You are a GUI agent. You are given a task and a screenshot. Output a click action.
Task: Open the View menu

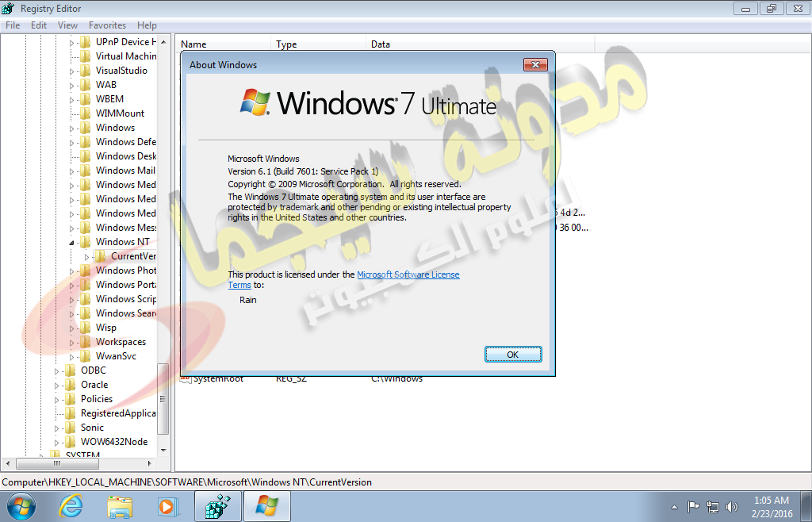point(68,25)
